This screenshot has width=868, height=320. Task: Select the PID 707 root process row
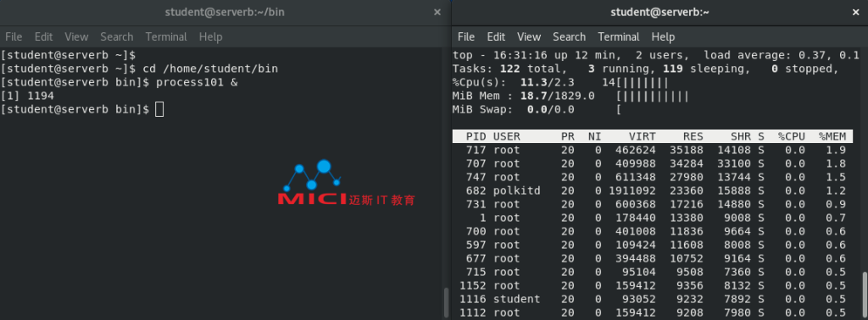pyautogui.click(x=653, y=163)
